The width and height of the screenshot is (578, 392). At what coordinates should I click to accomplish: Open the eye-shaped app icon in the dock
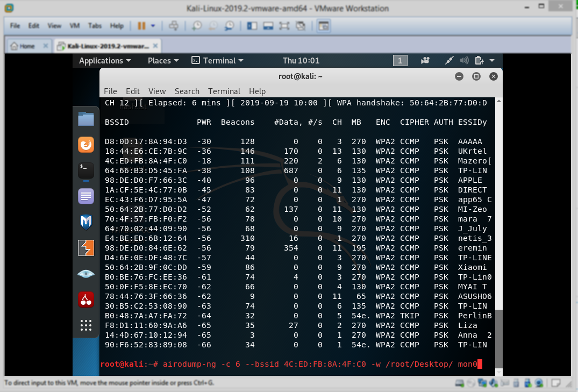[86, 274]
